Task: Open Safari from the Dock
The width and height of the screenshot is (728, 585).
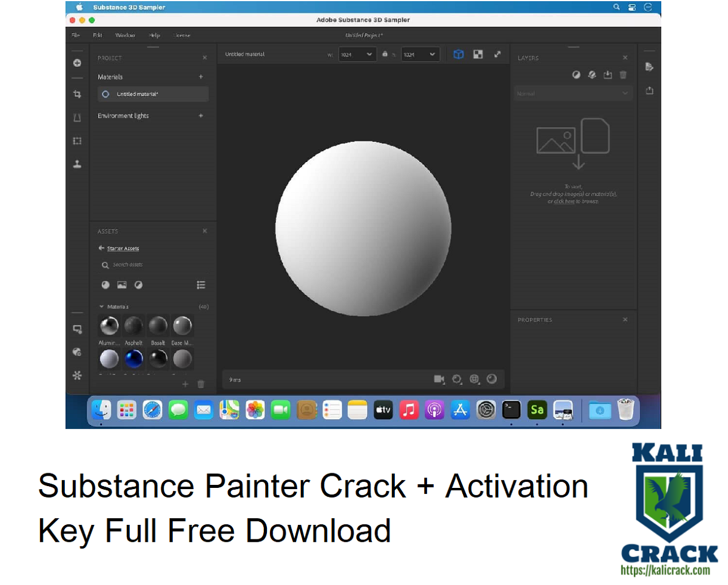Action: [x=152, y=410]
